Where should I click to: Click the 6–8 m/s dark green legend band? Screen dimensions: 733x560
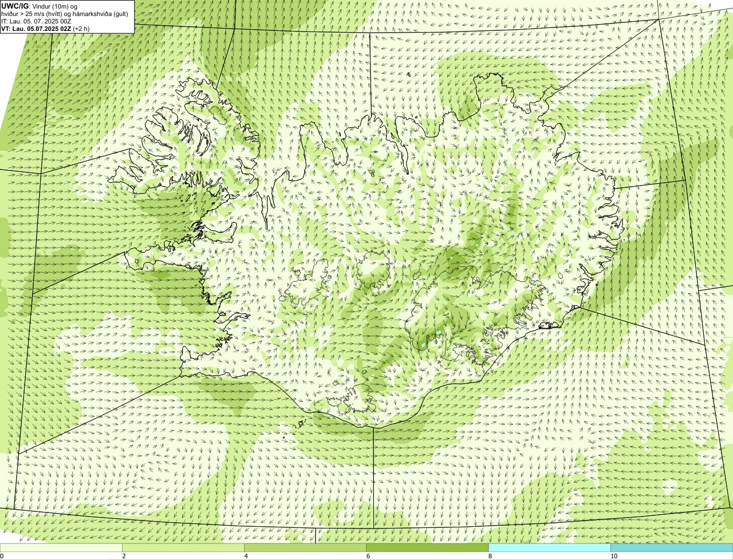427,548
